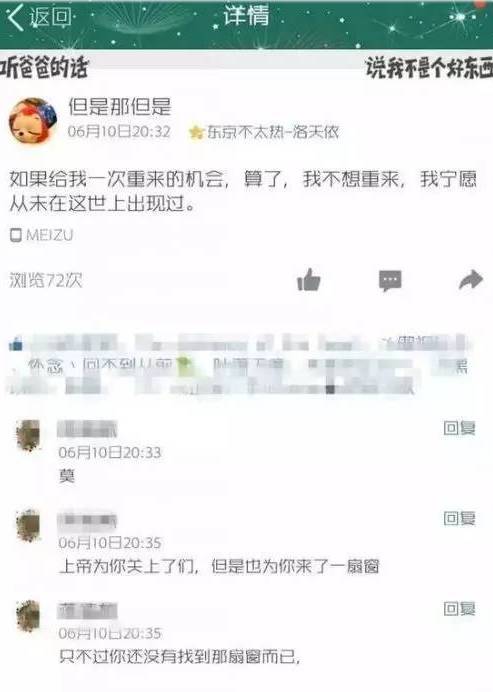The image size is (493, 692).
Task: Tap the 浏览72次 view count
Action: 46,280
